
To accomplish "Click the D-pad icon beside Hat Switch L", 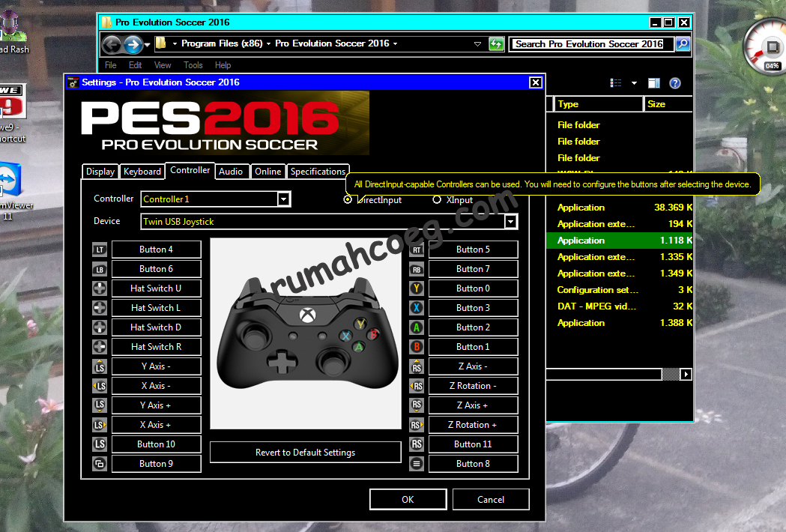I will point(100,308).
